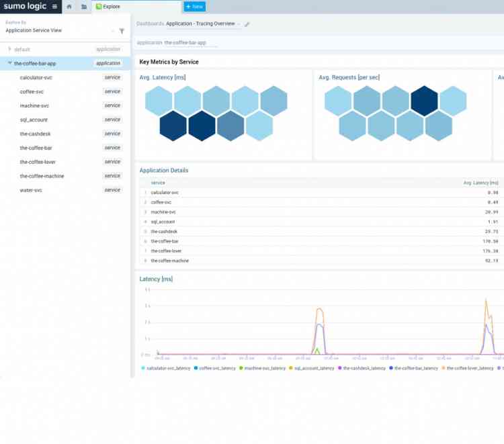Select sql_account in the tree
The width and height of the screenshot is (504, 444).
click(34, 120)
